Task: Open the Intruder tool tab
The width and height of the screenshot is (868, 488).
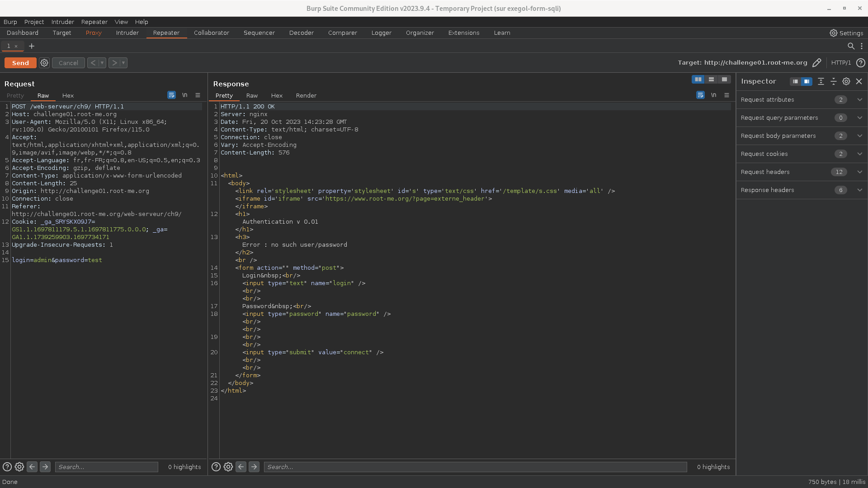Action: tap(127, 33)
